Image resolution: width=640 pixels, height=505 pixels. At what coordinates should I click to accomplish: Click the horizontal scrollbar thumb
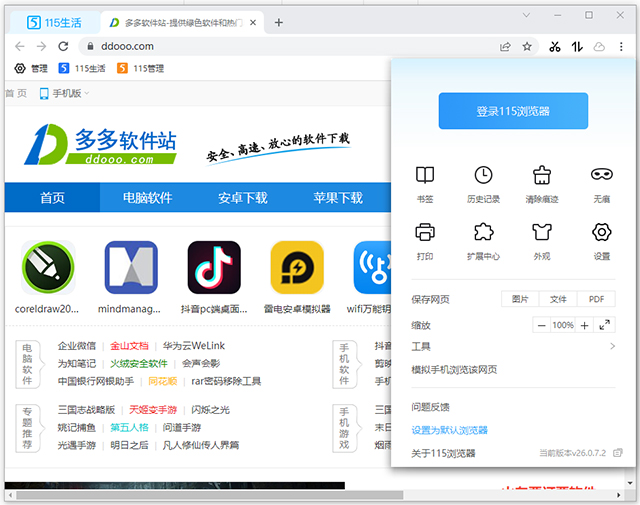click(x=210, y=495)
